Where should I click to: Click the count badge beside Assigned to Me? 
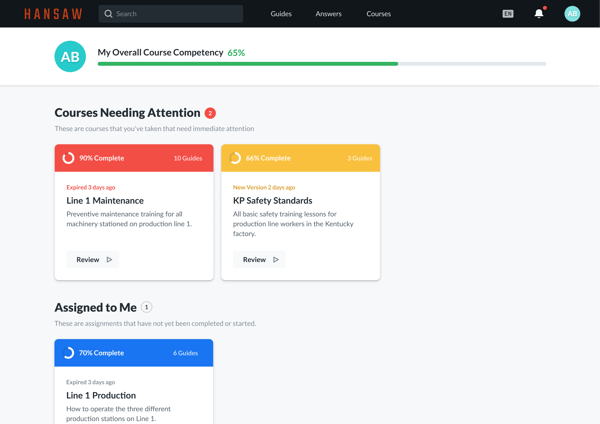(147, 307)
